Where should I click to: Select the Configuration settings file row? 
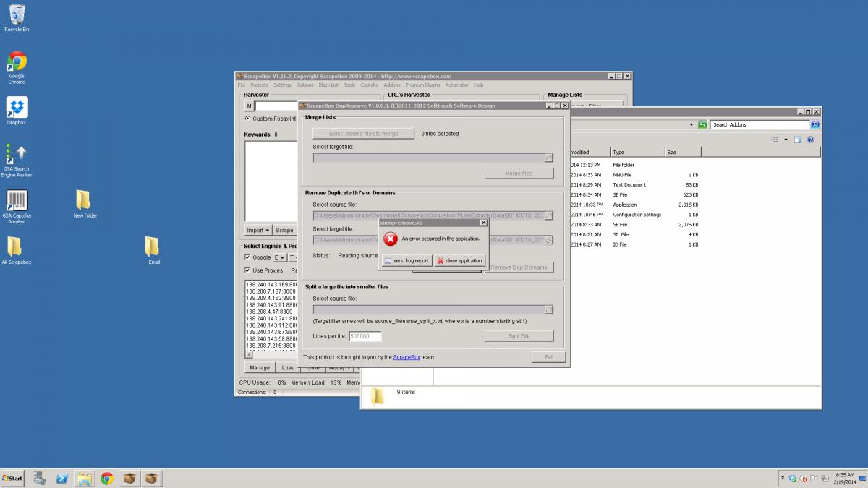pos(637,215)
